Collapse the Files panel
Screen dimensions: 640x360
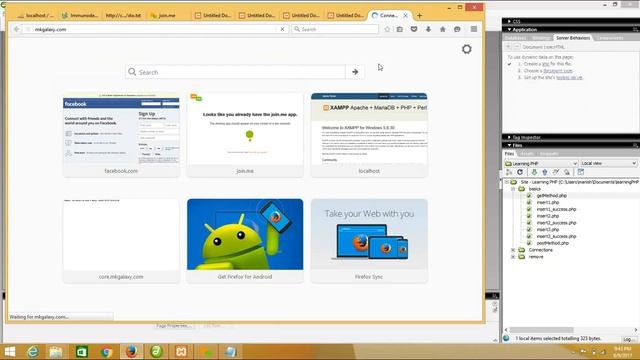pos(509,145)
